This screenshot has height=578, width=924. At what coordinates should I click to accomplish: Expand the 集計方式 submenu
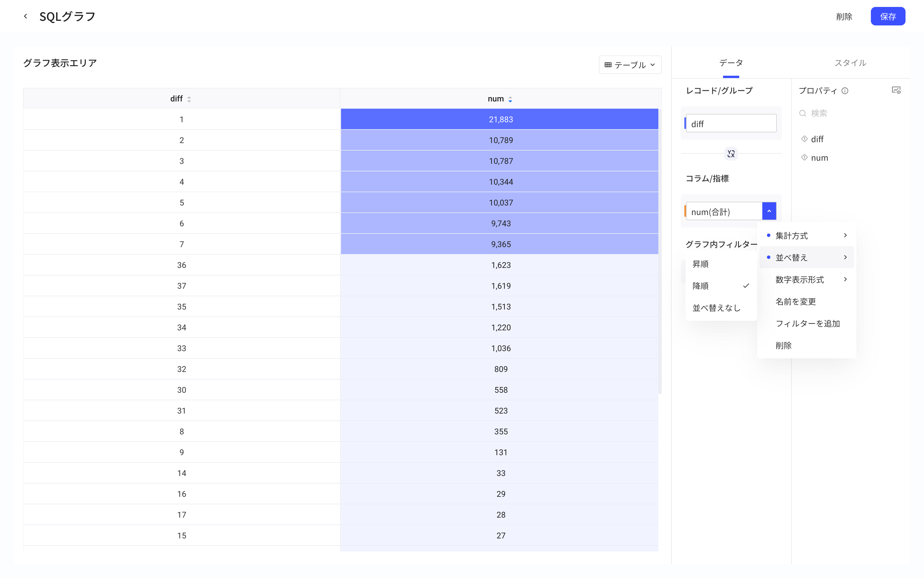(806, 236)
